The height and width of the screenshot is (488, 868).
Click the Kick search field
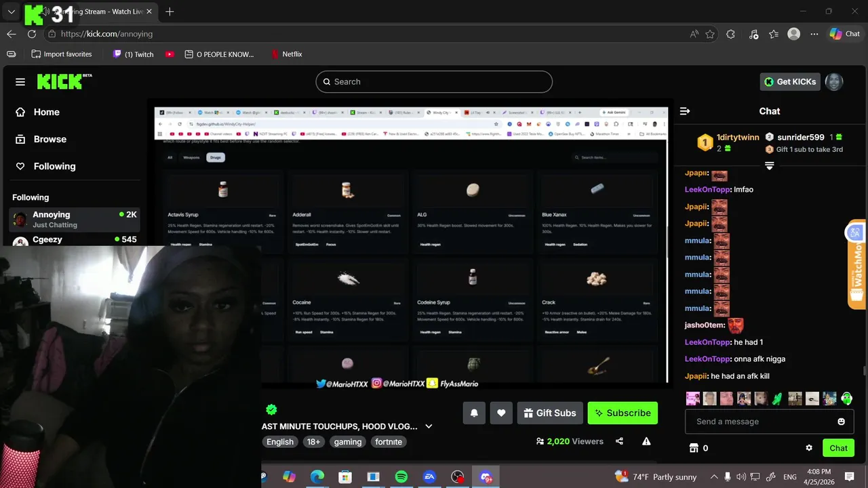tap(434, 82)
